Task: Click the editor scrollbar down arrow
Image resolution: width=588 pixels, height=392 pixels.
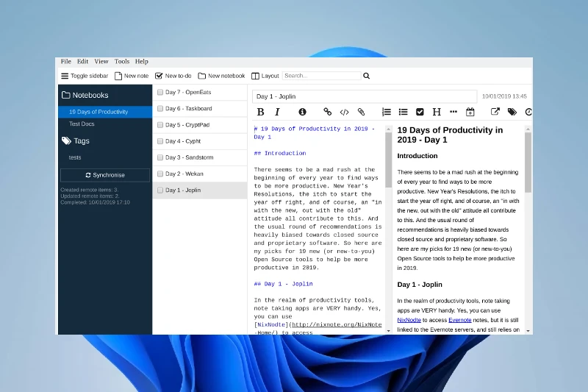Action: pyautogui.click(x=389, y=331)
